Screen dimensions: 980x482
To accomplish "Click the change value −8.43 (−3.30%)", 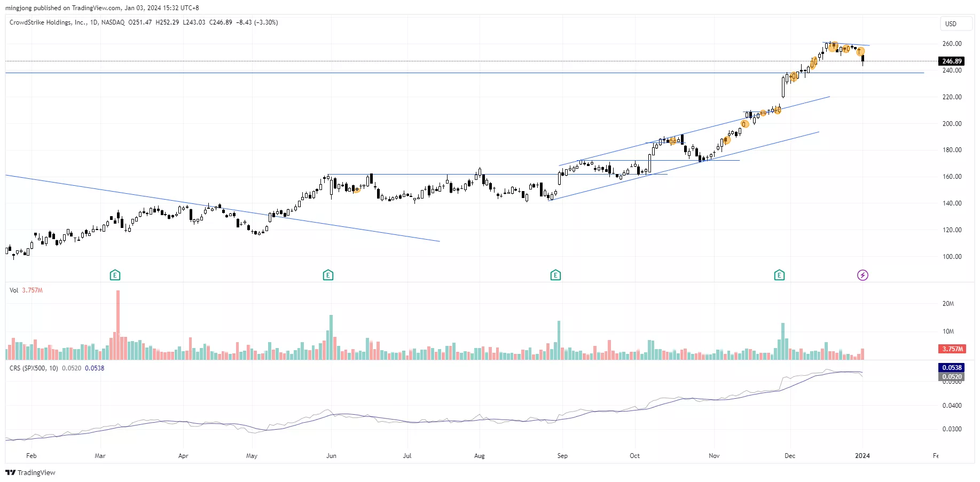I will 257,22.
